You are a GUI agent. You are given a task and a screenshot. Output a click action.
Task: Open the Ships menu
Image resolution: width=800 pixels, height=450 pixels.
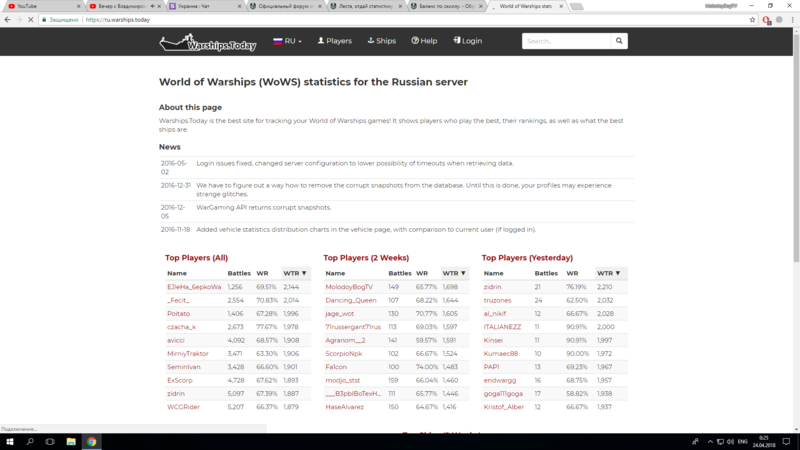382,41
